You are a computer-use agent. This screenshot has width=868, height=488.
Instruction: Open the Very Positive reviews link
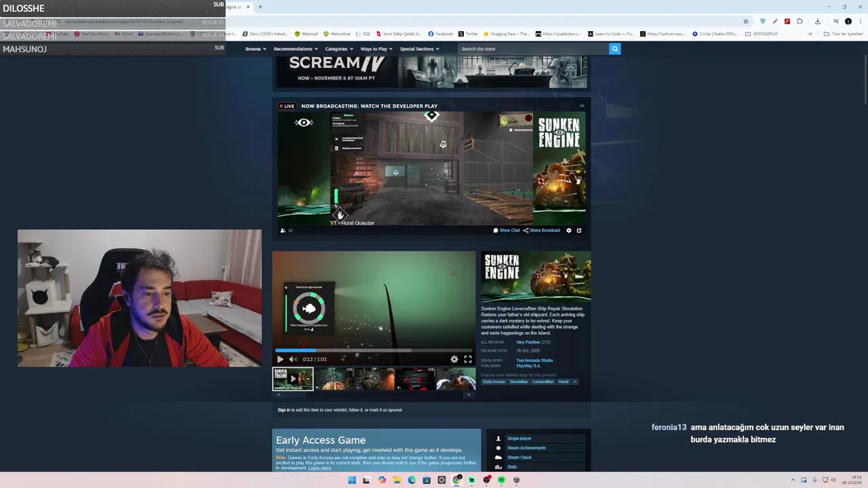click(x=528, y=342)
